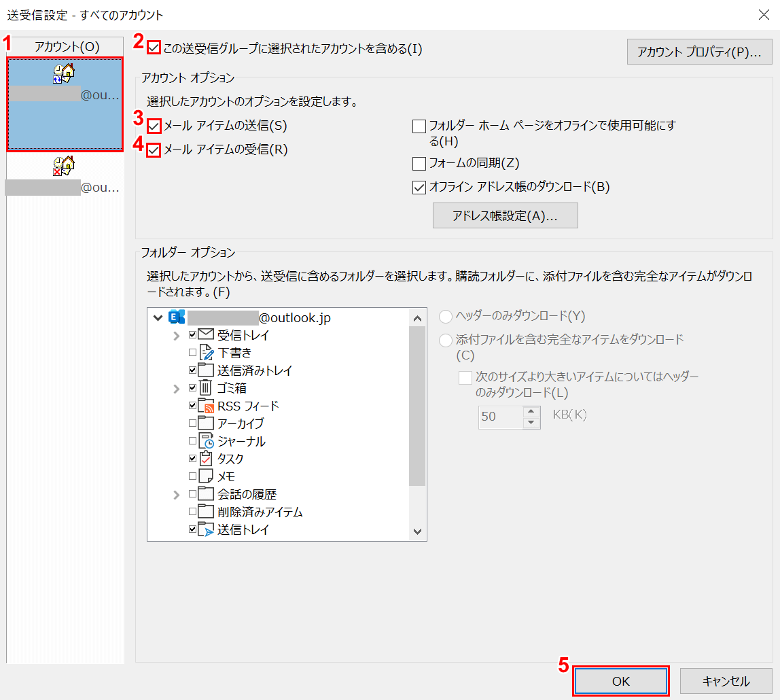Image resolution: width=780 pixels, height=700 pixels.
Task: Select the first account icon in list
Action: tap(65, 73)
